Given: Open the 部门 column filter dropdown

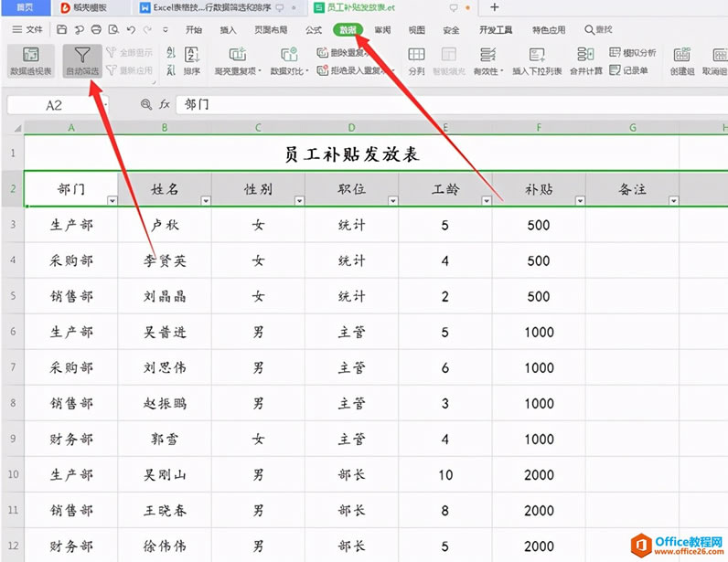Looking at the screenshot, I should pyautogui.click(x=112, y=200).
